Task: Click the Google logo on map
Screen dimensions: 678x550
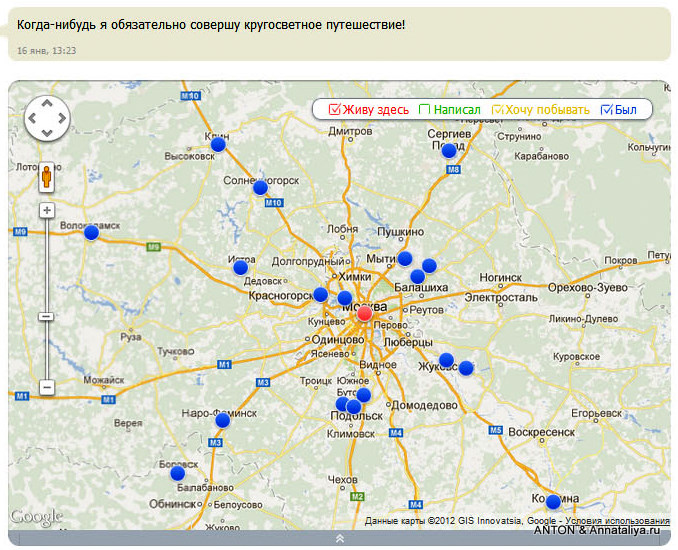Action: [36, 517]
